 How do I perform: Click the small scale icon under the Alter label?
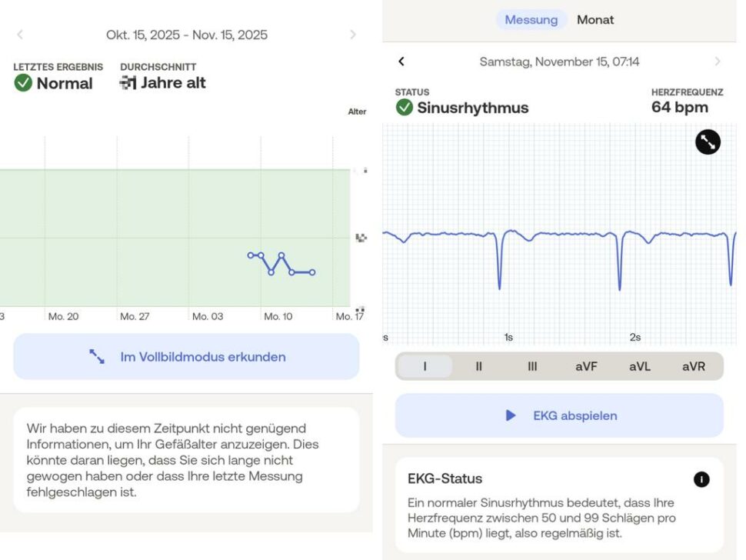364,168
